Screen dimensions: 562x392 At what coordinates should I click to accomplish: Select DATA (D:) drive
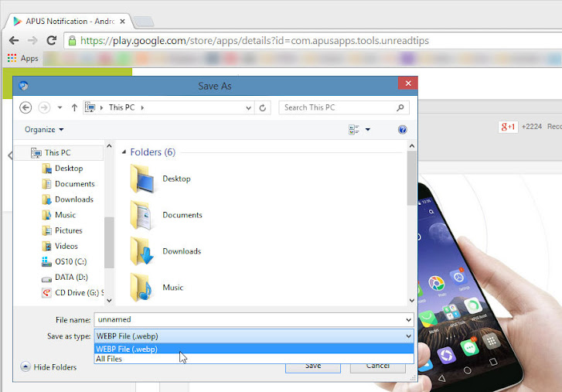pyautogui.click(x=71, y=278)
